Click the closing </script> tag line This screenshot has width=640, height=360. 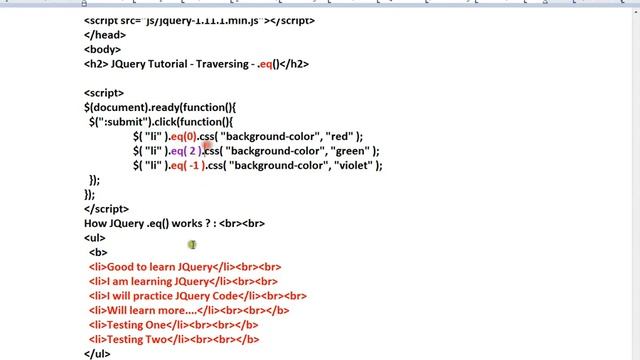point(106,209)
